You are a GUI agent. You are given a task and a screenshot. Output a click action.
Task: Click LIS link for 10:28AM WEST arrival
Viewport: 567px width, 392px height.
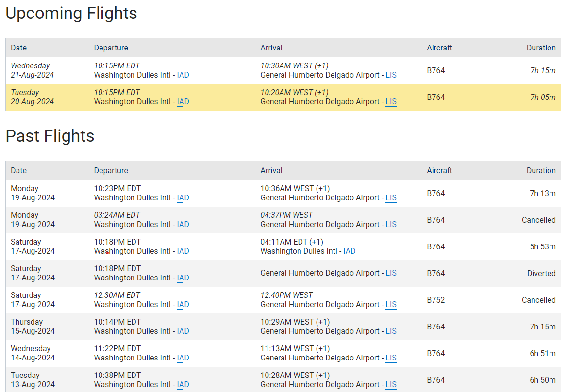[x=391, y=385]
